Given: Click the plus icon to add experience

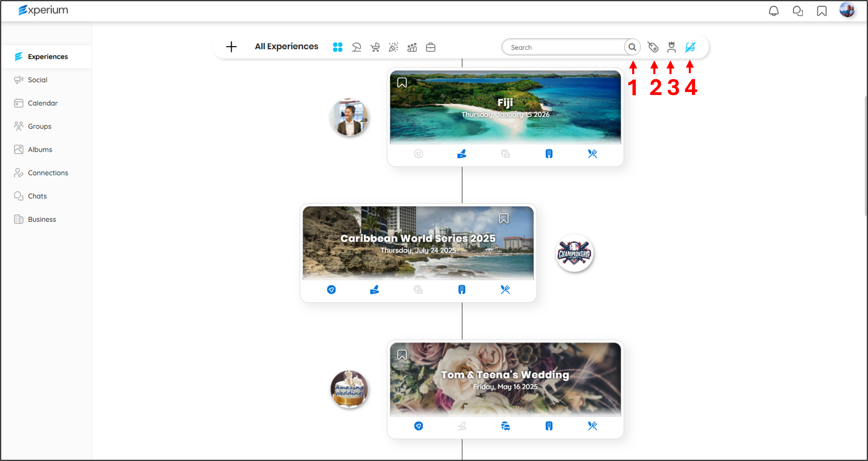Looking at the screenshot, I should click(x=231, y=47).
